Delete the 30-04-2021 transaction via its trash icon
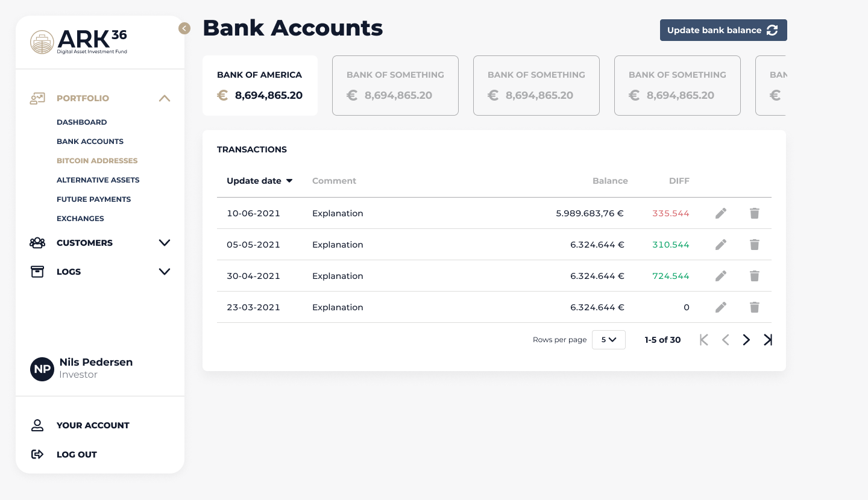The height and width of the screenshot is (500, 868). click(754, 276)
